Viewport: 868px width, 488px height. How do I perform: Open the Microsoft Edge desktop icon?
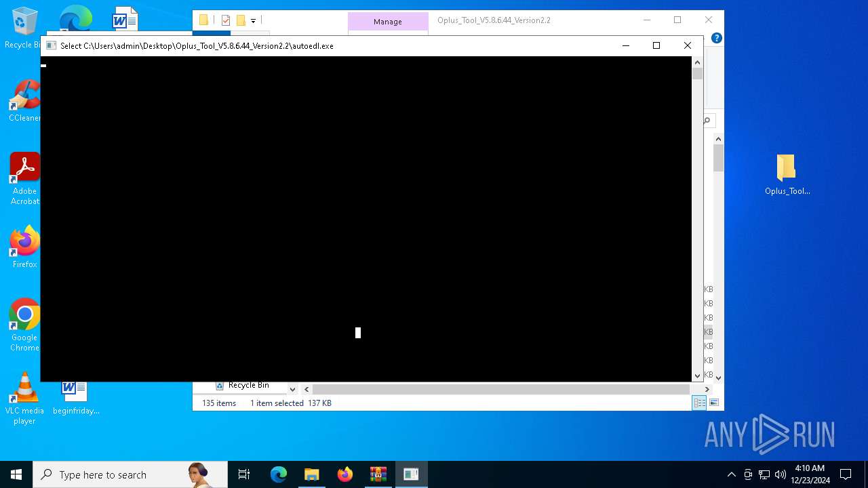(75, 19)
